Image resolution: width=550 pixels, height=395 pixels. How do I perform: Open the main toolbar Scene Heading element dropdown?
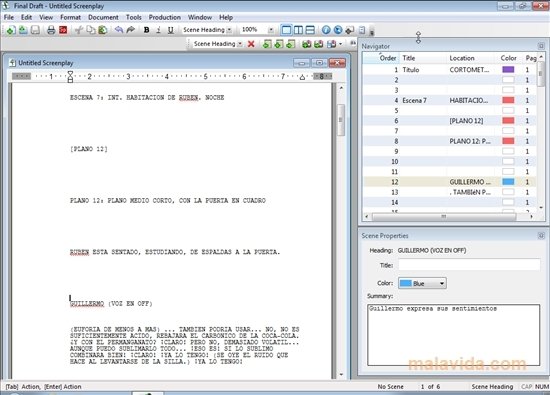click(229, 30)
